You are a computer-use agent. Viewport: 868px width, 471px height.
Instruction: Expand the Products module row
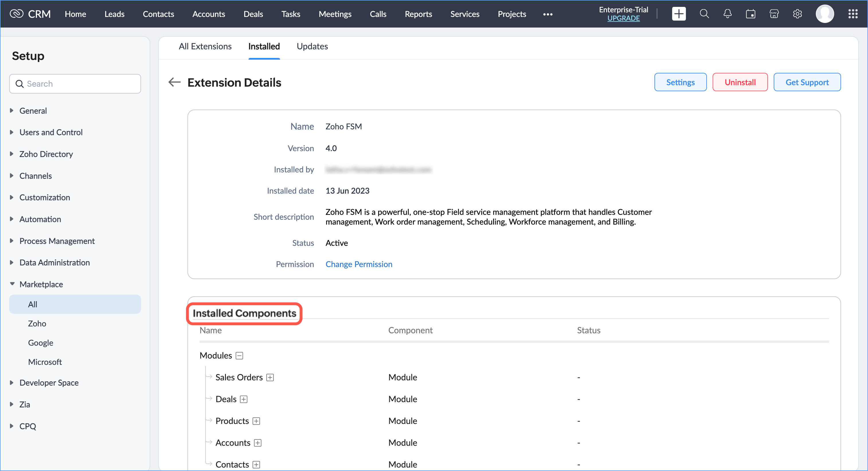click(256, 421)
